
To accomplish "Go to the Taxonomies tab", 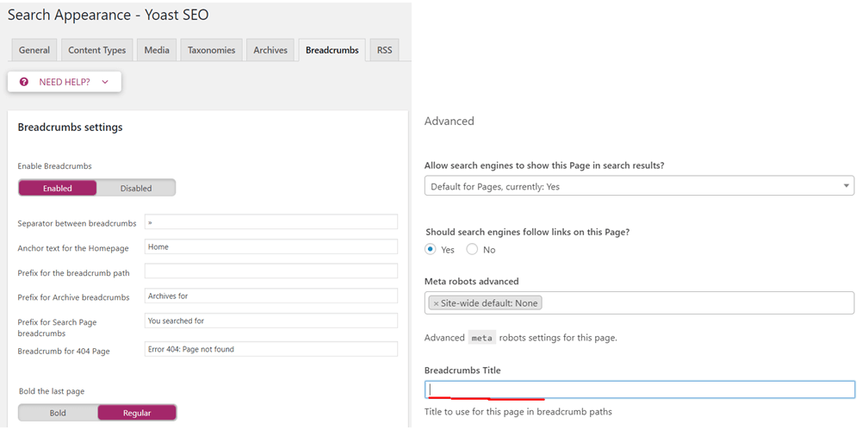I will [x=212, y=50].
